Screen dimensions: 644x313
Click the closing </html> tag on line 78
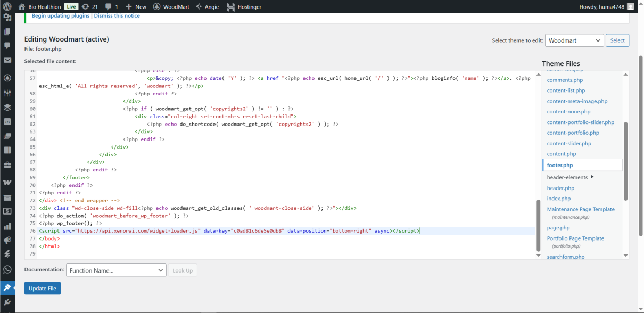pyautogui.click(x=49, y=246)
